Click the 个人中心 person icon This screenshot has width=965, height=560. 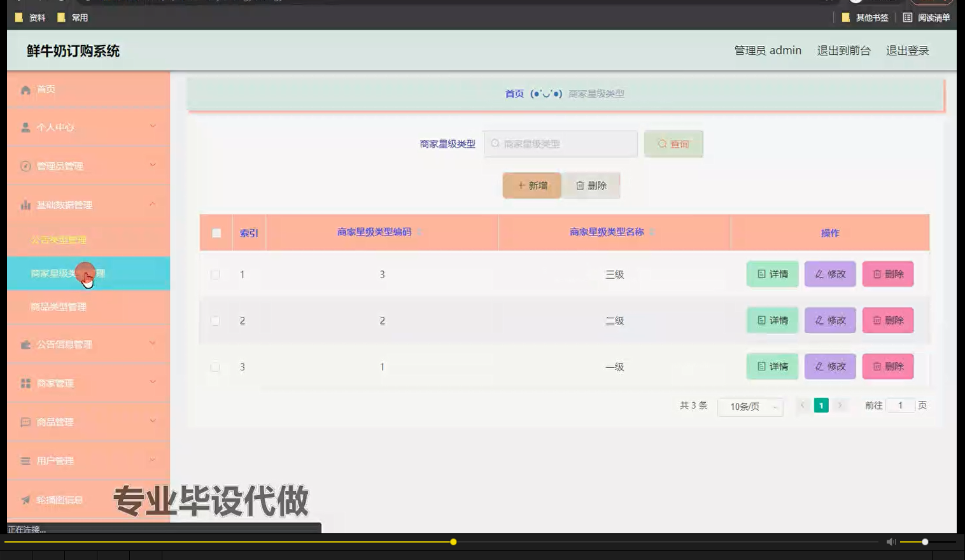(25, 127)
